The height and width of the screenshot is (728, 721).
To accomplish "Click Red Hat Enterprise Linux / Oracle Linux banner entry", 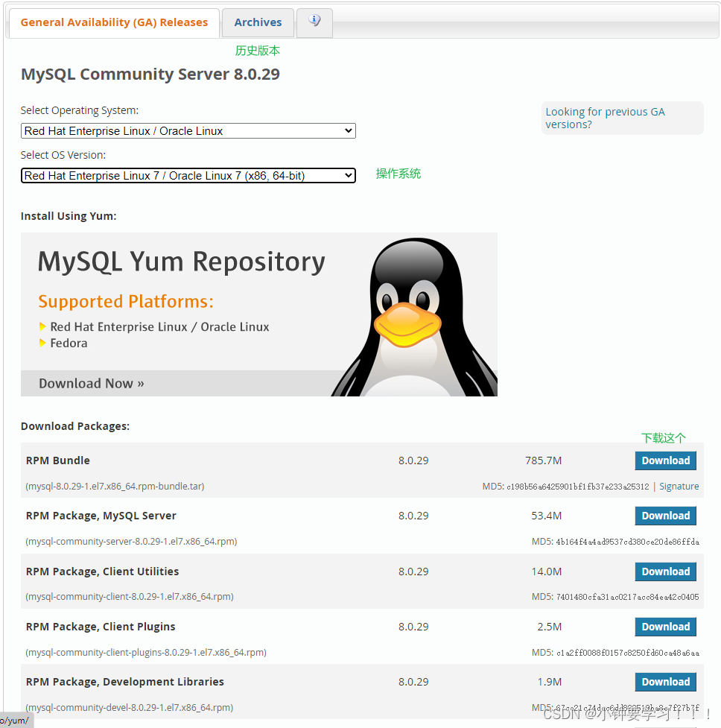I will tap(159, 327).
